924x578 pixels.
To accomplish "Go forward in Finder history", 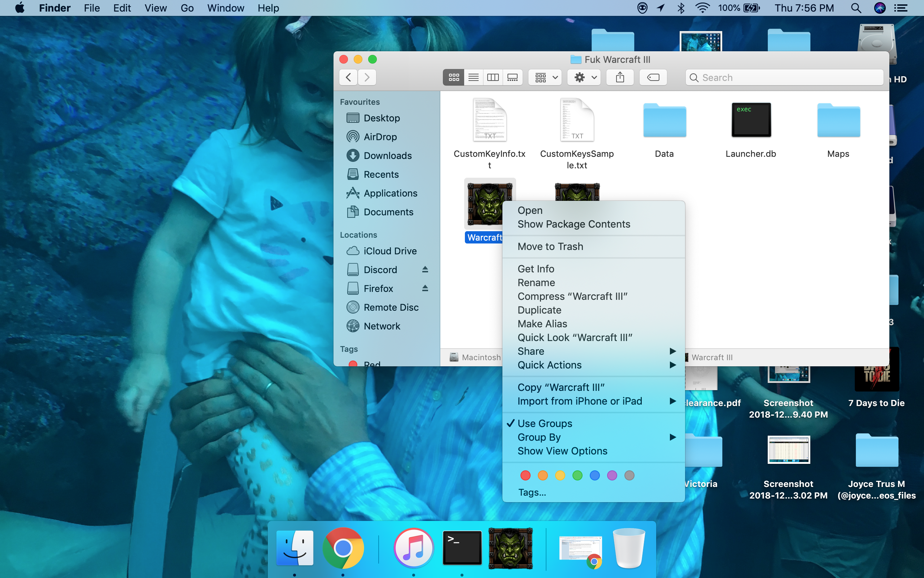I will (367, 78).
